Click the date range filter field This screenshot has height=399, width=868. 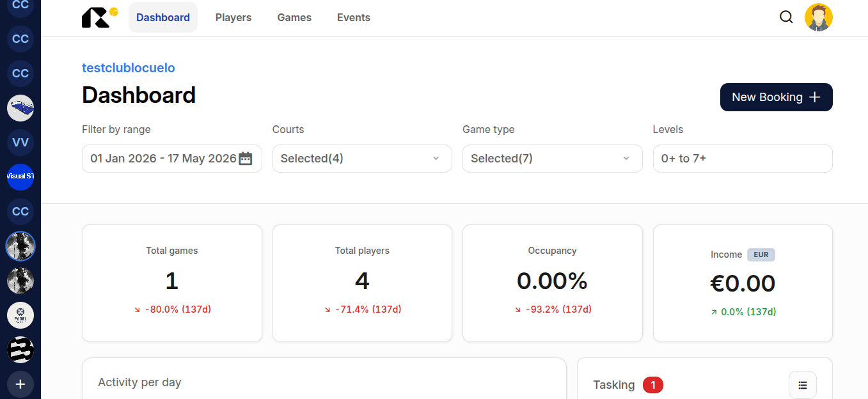click(172, 159)
